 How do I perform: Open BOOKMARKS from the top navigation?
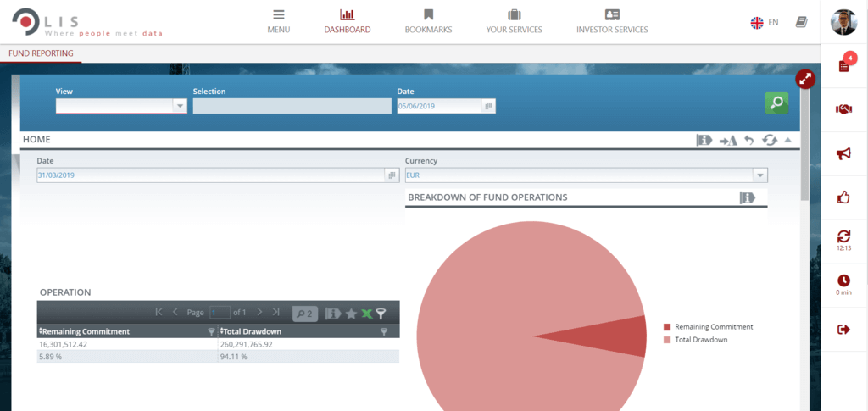[428, 21]
